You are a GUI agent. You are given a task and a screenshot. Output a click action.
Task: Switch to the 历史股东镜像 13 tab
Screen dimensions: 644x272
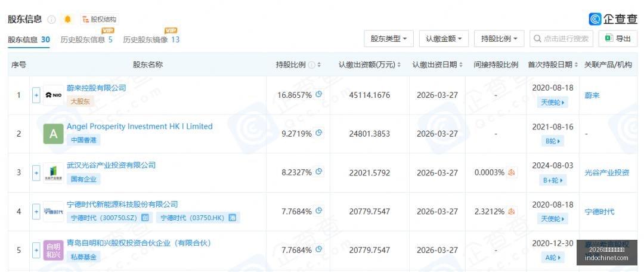[x=151, y=40]
